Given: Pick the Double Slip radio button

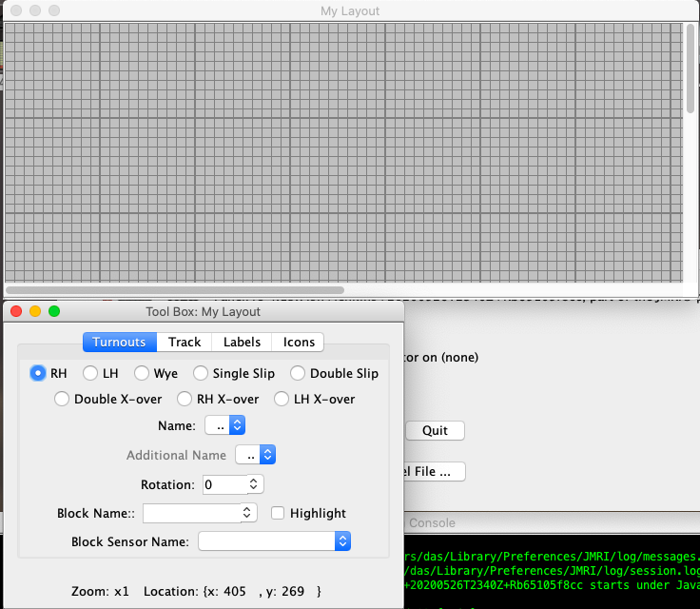Looking at the screenshot, I should pos(298,373).
